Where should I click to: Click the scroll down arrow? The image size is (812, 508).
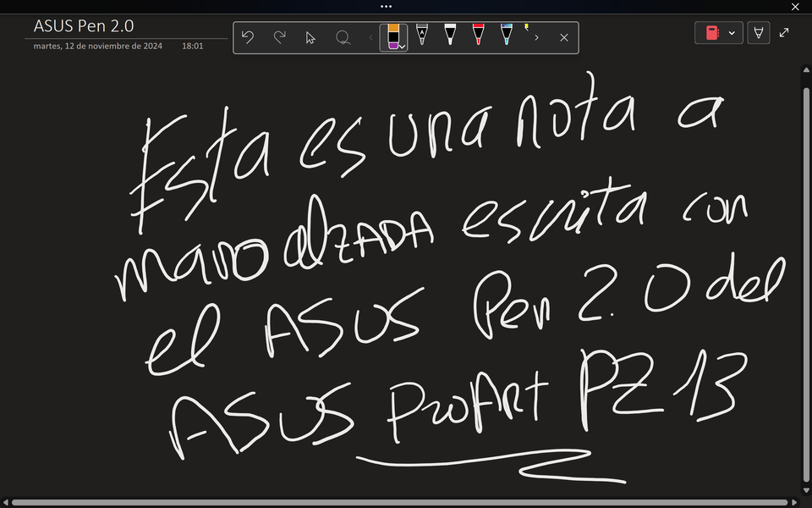pyautogui.click(x=806, y=490)
